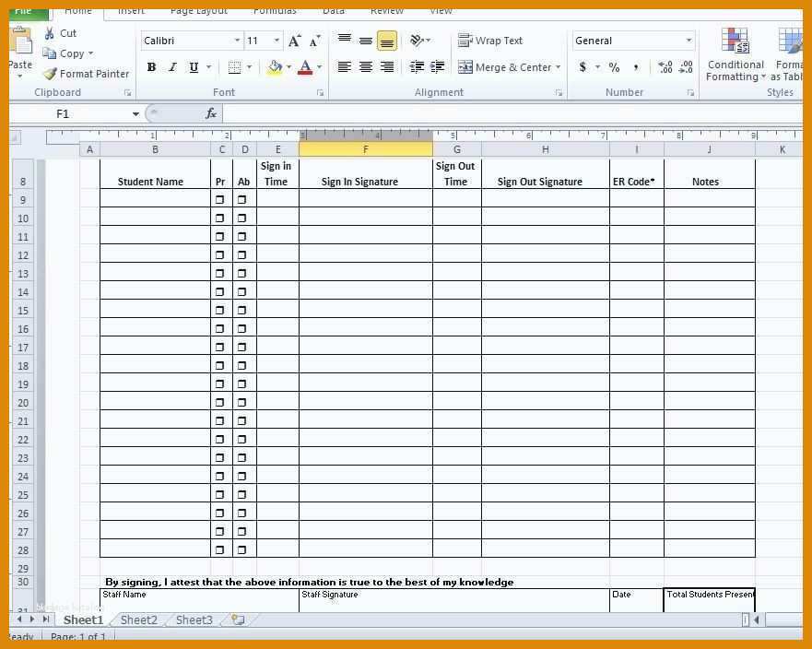
Task: Toggle Italic formatting
Action: pos(172,66)
